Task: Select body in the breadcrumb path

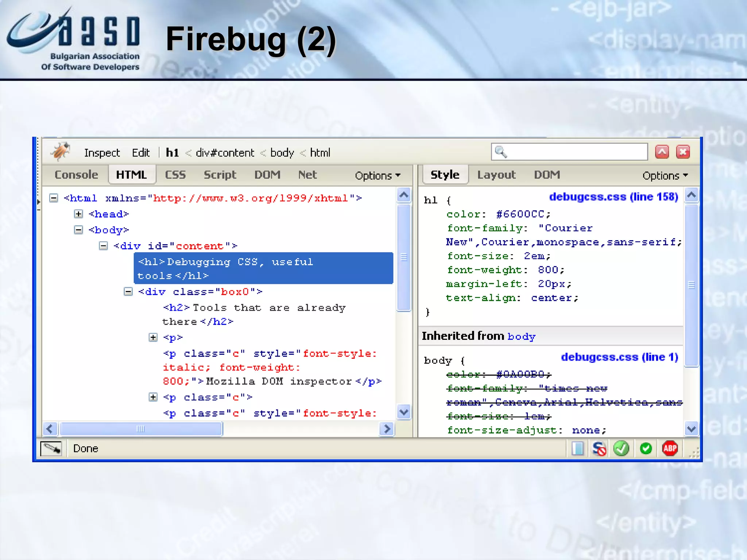Action: point(282,153)
